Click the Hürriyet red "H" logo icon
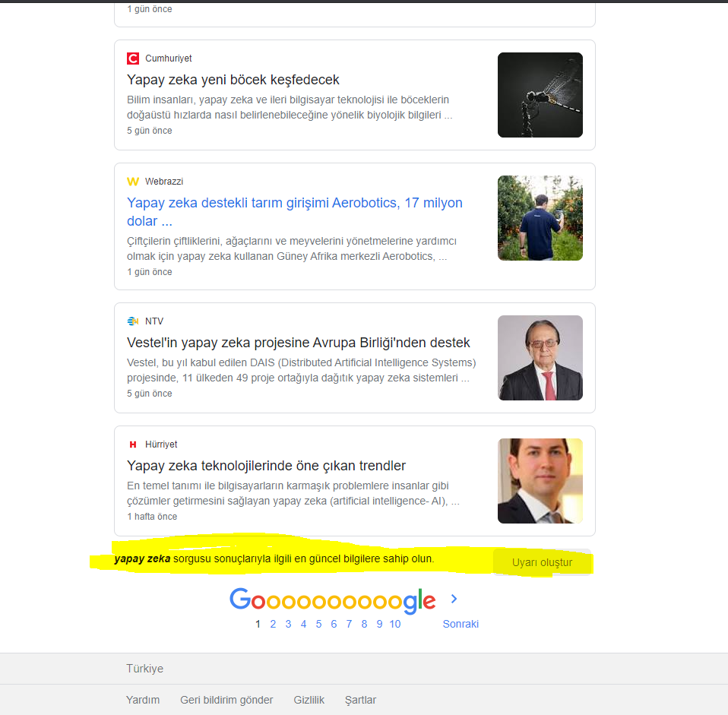 pyautogui.click(x=133, y=444)
